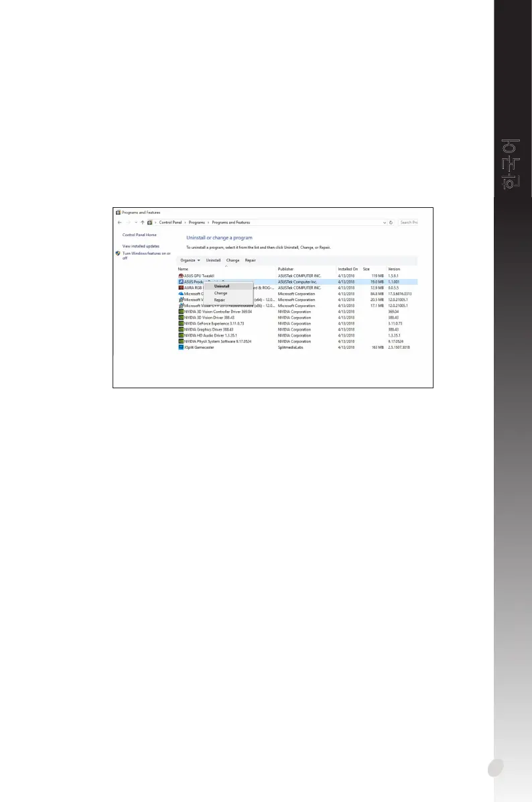Click Uninstall in the toolbar

click(x=213, y=260)
